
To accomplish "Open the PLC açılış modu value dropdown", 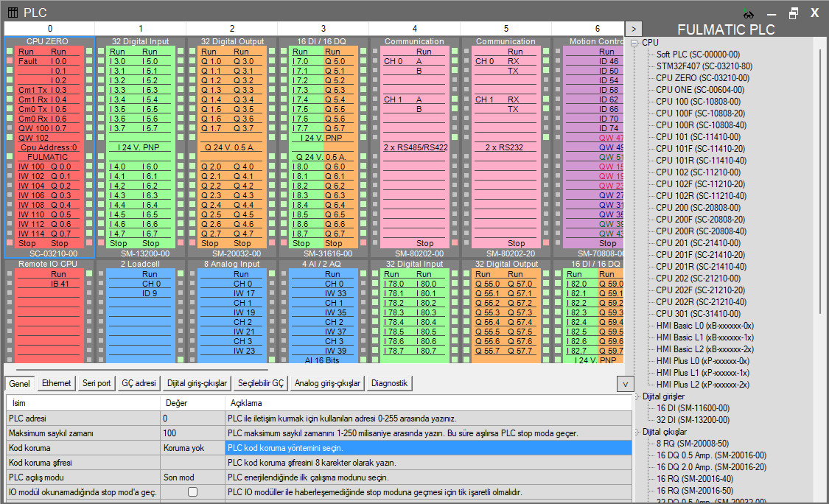I will pos(192,477).
